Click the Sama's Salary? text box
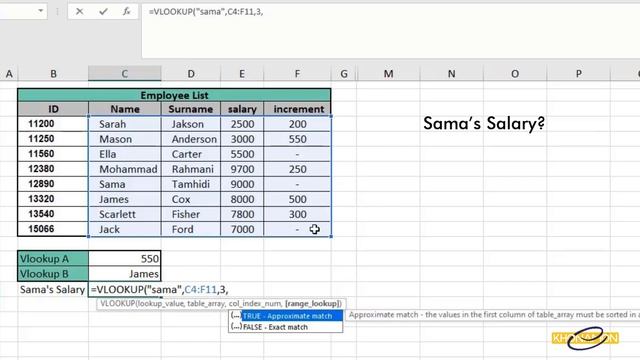640x360 pixels. [x=484, y=123]
